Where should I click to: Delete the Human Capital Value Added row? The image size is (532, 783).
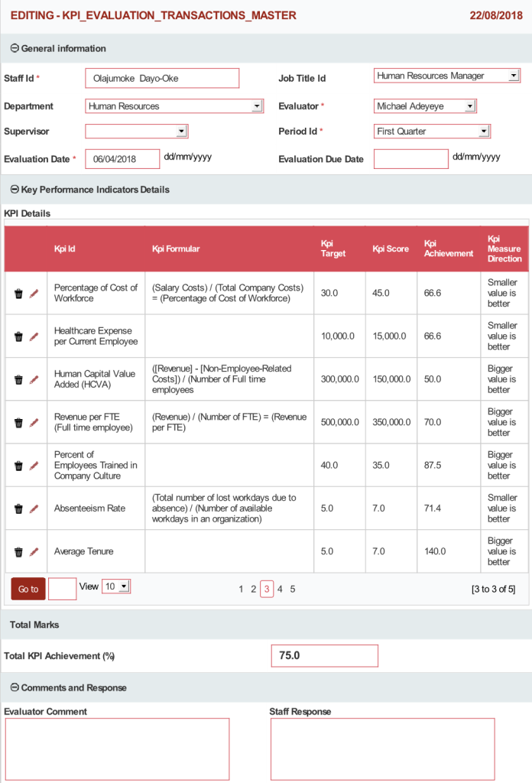coord(18,380)
